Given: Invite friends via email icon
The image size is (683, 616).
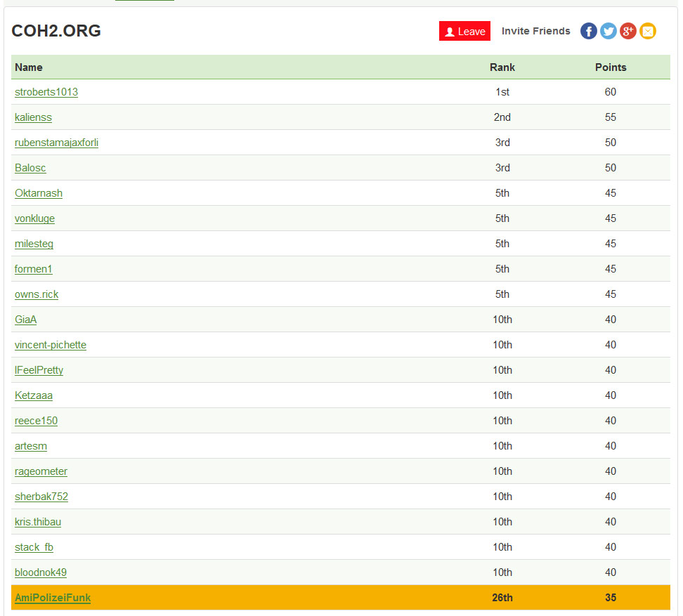Looking at the screenshot, I should (x=648, y=31).
